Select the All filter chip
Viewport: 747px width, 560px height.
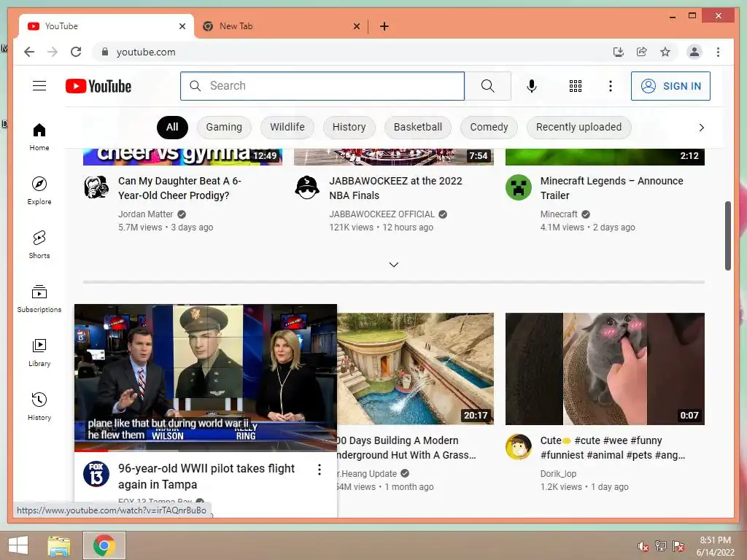click(x=172, y=127)
